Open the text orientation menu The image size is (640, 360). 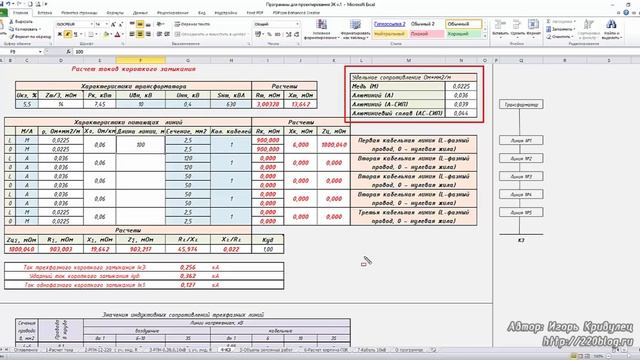coord(160,24)
